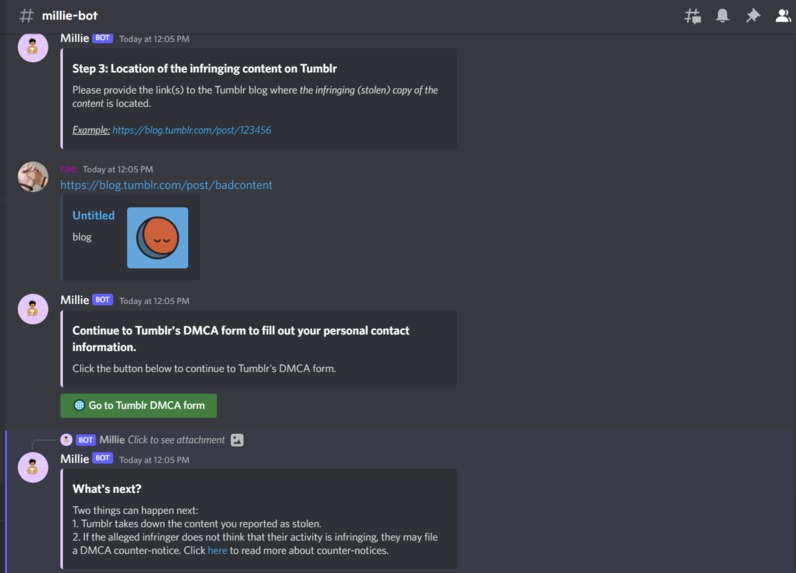Open the example link blog.tumblr.com/post/123456
Screen dimensions: 796x573
[x=192, y=130]
